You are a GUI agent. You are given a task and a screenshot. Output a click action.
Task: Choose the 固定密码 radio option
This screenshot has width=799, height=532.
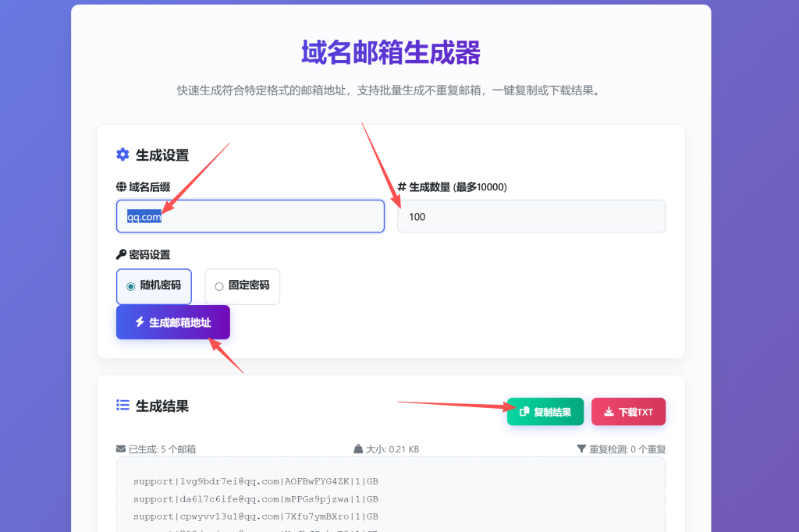click(x=219, y=286)
